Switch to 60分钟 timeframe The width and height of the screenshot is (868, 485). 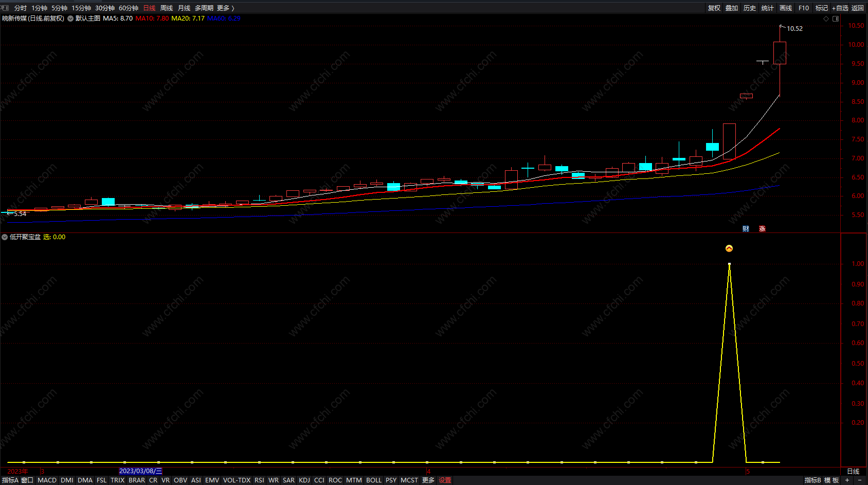coord(129,8)
